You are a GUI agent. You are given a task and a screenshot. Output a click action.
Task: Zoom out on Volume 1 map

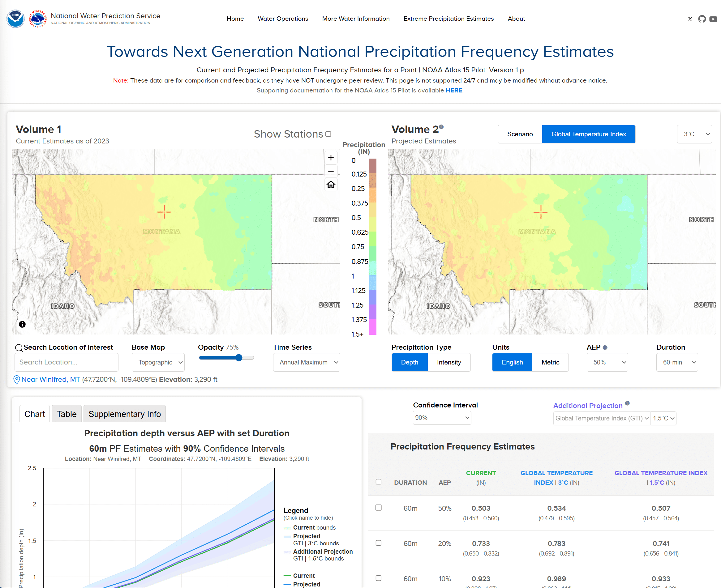pos(331,171)
